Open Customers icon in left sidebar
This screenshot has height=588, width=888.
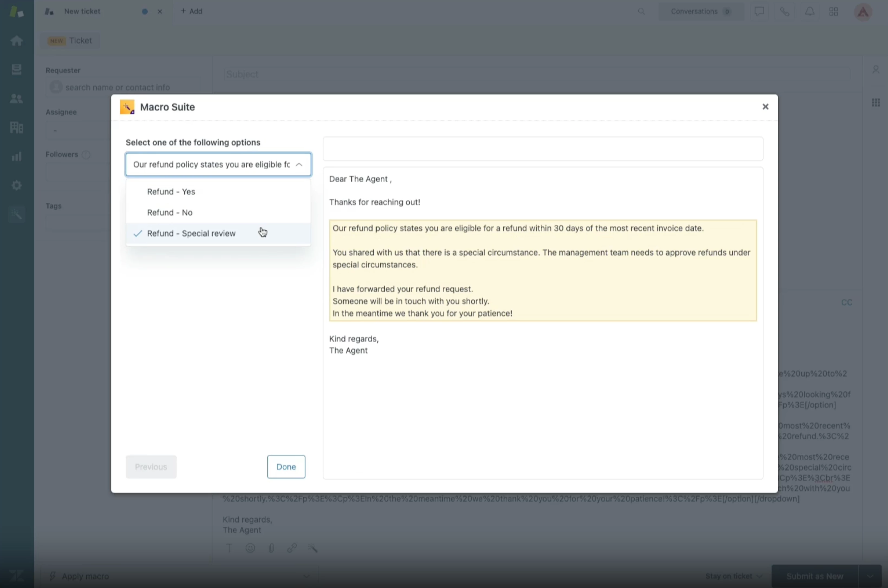pyautogui.click(x=16, y=99)
